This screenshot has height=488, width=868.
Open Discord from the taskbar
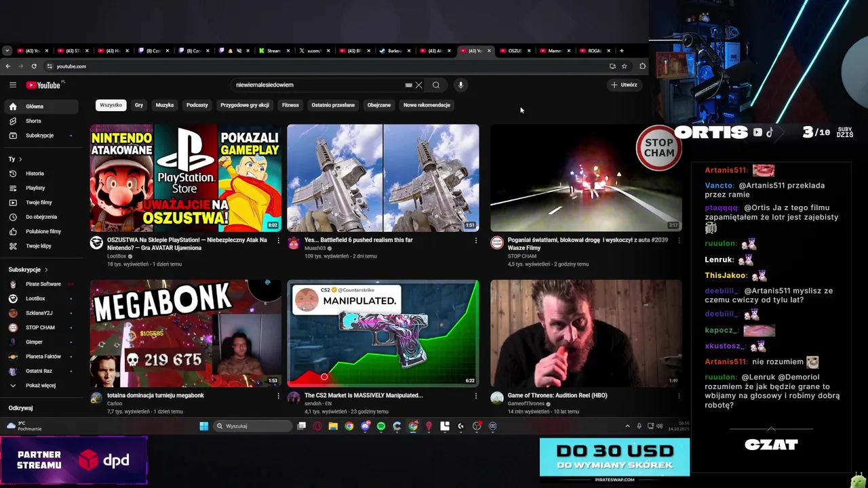tap(365, 426)
